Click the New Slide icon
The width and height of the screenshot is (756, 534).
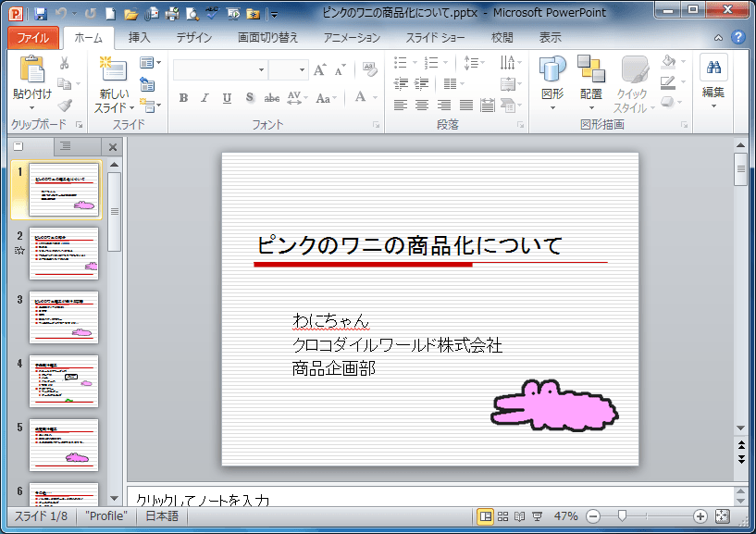click(113, 69)
